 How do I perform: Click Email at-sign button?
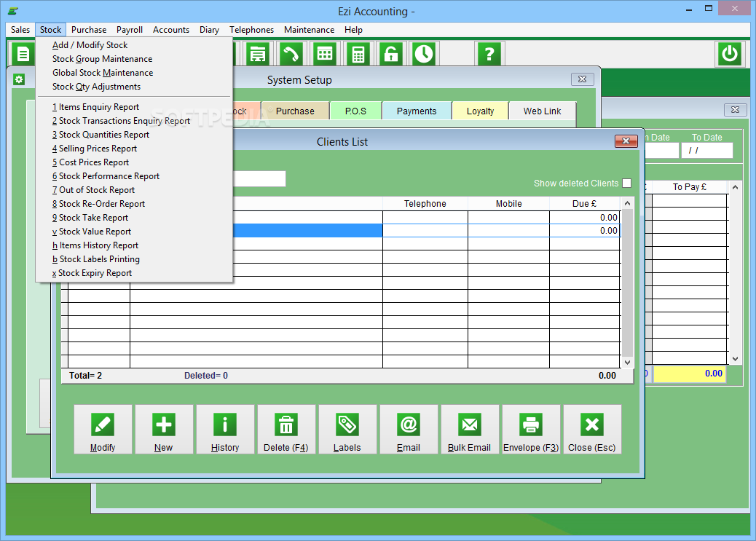click(409, 429)
